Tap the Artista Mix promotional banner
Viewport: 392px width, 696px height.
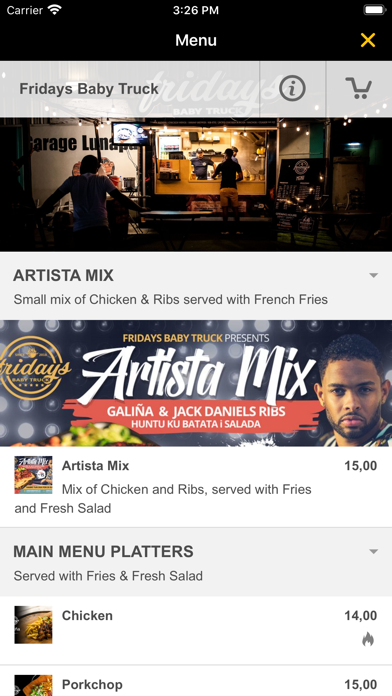click(x=196, y=383)
